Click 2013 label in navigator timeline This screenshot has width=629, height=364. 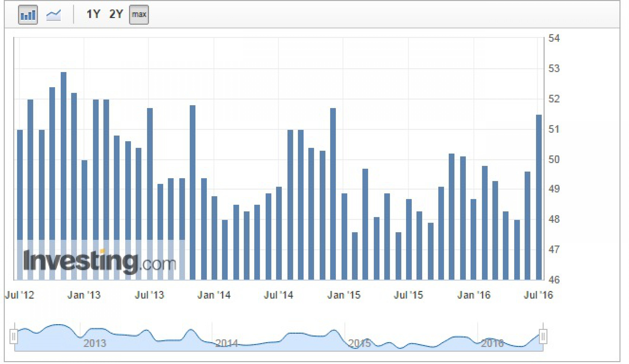pos(95,343)
